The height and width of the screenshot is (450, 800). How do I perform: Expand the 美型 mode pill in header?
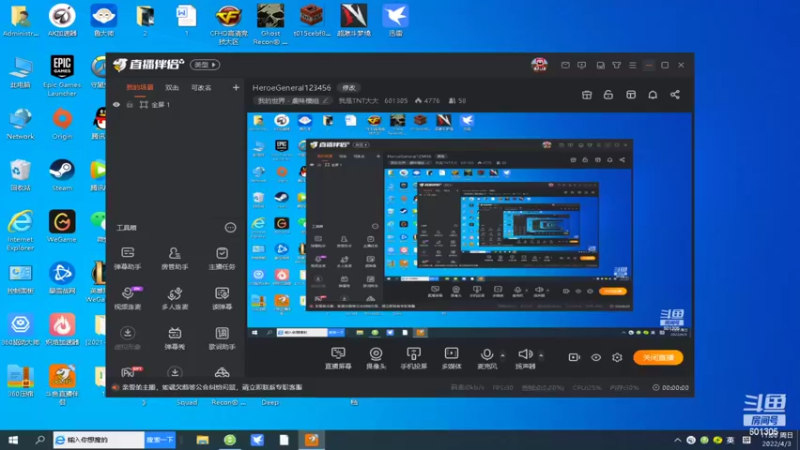click(205, 65)
